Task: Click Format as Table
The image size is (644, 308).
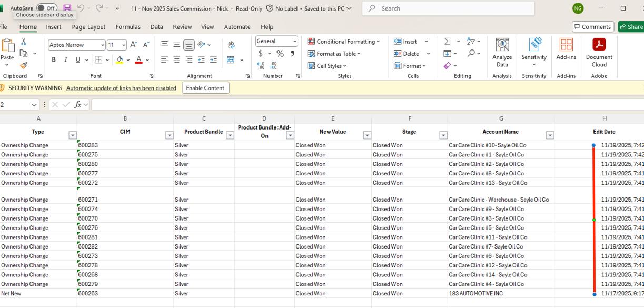Action: [x=334, y=54]
